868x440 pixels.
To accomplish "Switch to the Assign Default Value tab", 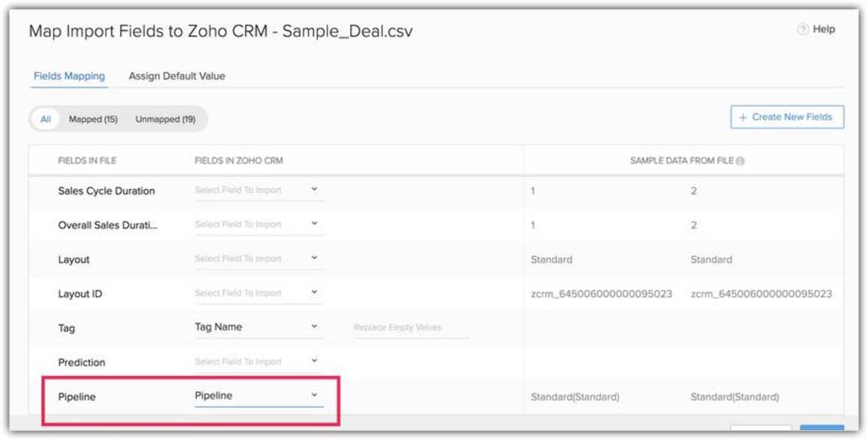I will [x=177, y=76].
